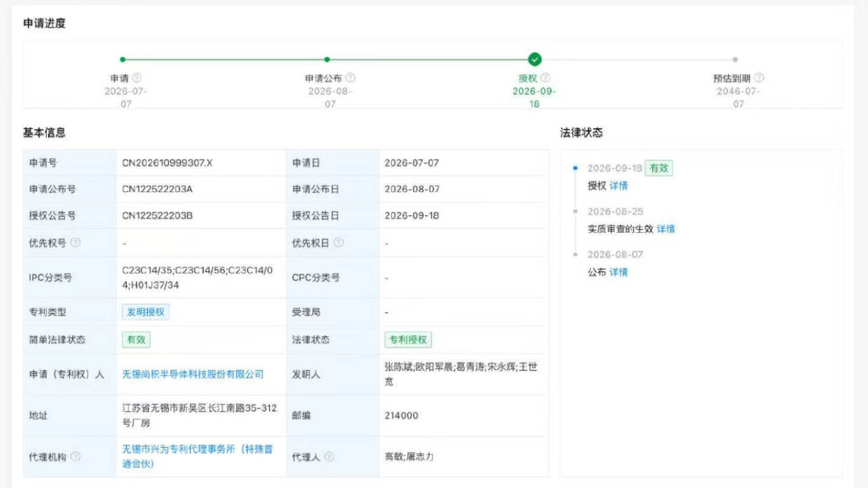Select grant number CN122522203B
868x488 pixels.
[157, 216]
